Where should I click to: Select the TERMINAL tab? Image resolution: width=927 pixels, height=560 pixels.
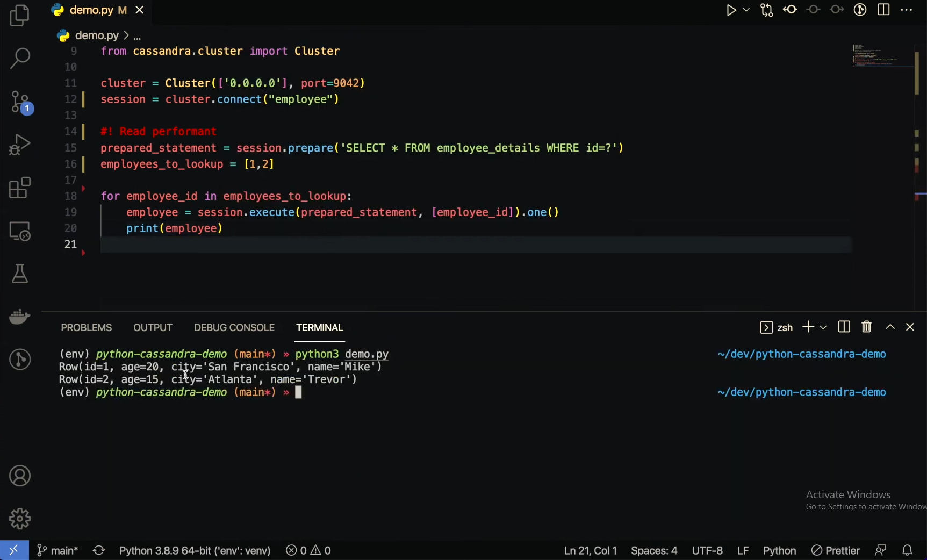(320, 328)
